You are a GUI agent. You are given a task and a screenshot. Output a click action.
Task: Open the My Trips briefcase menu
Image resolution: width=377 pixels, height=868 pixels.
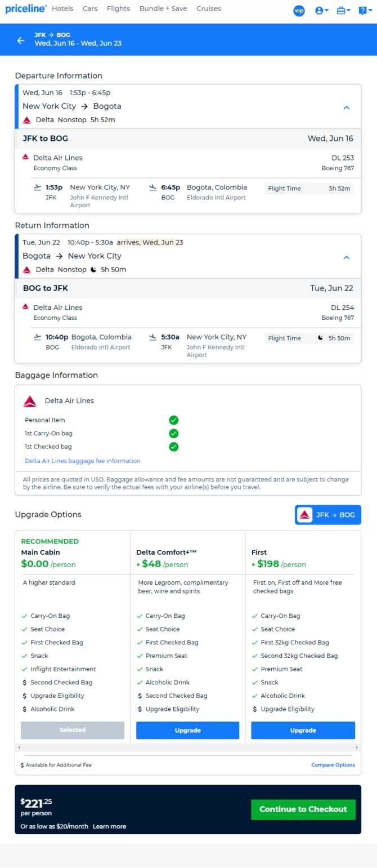(343, 11)
